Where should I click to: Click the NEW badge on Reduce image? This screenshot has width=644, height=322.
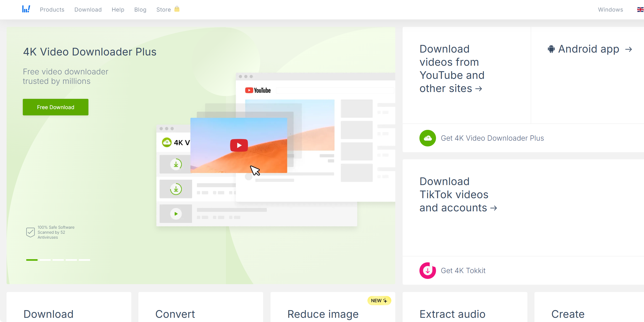coord(379,300)
